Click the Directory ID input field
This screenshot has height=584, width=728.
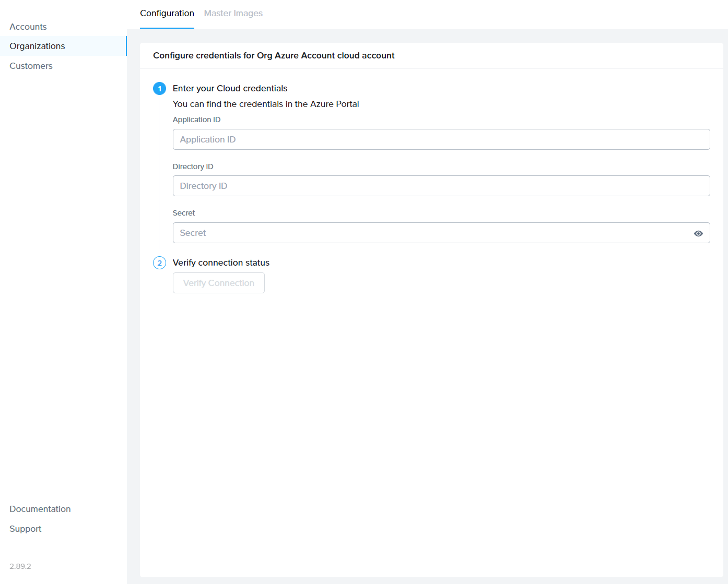pyautogui.click(x=441, y=186)
